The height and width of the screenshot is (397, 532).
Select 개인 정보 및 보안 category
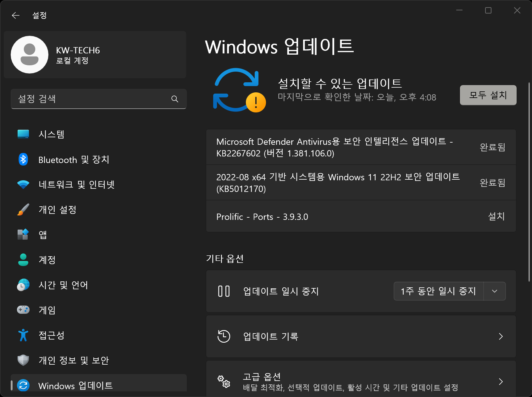(x=99, y=360)
